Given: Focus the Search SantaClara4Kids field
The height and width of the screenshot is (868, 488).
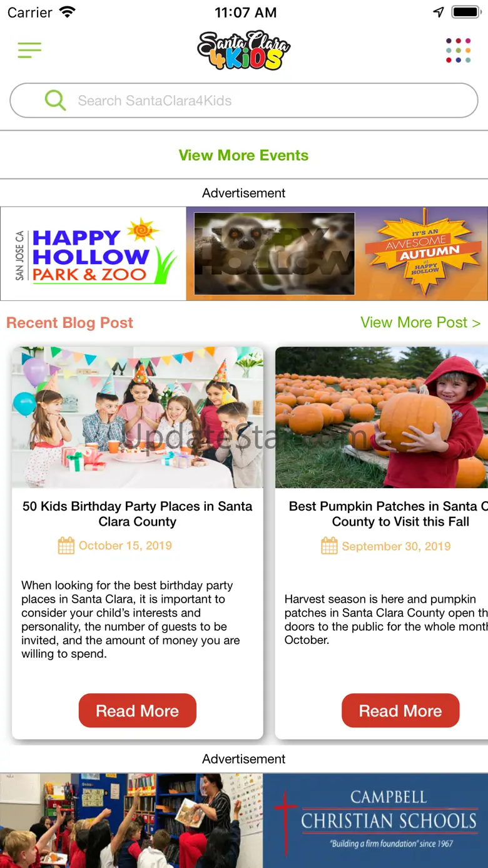Looking at the screenshot, I should point(244,100).
